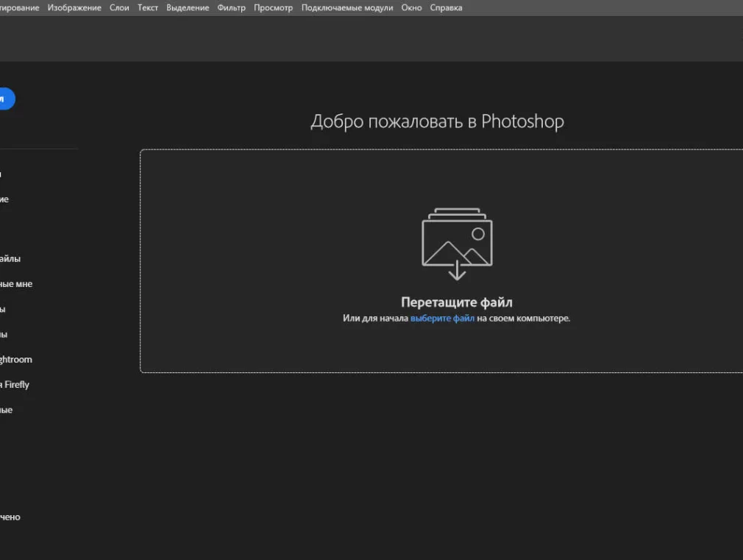Open the Фильтр menu
The height and width of the screenshot is (560, 743).
232,8
